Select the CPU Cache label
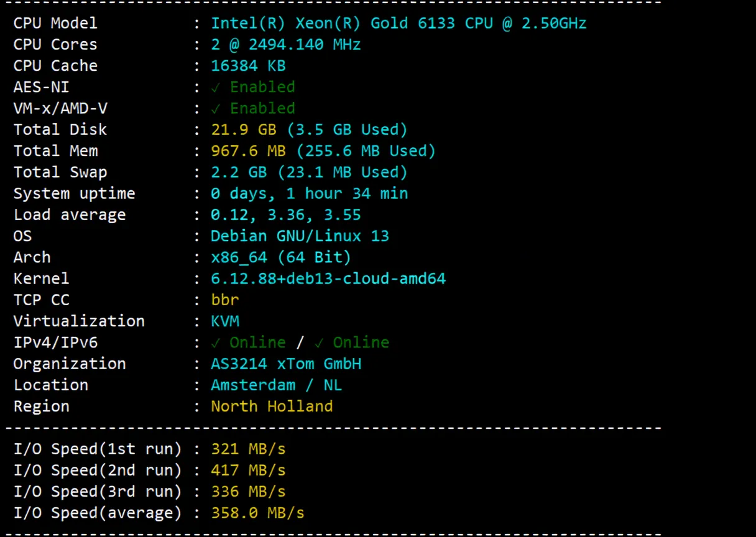The height and width of the screenshot is (537, 756). point(55,66)
